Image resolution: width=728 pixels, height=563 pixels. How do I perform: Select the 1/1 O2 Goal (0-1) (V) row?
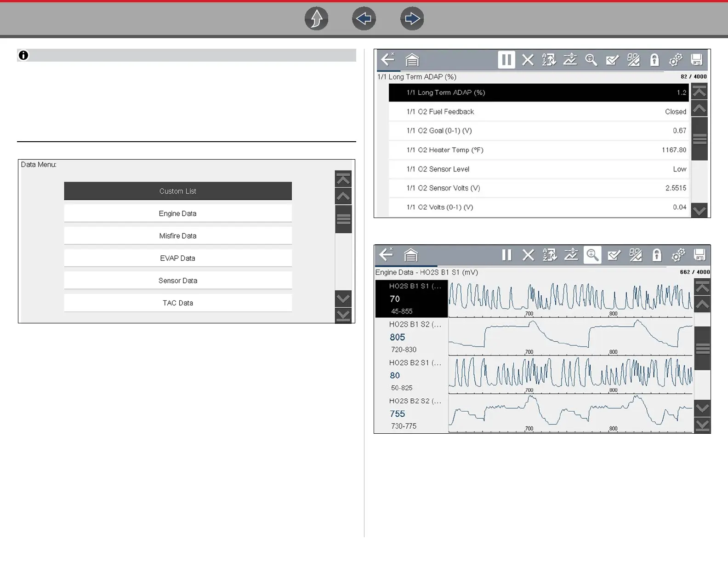point(539,131)
